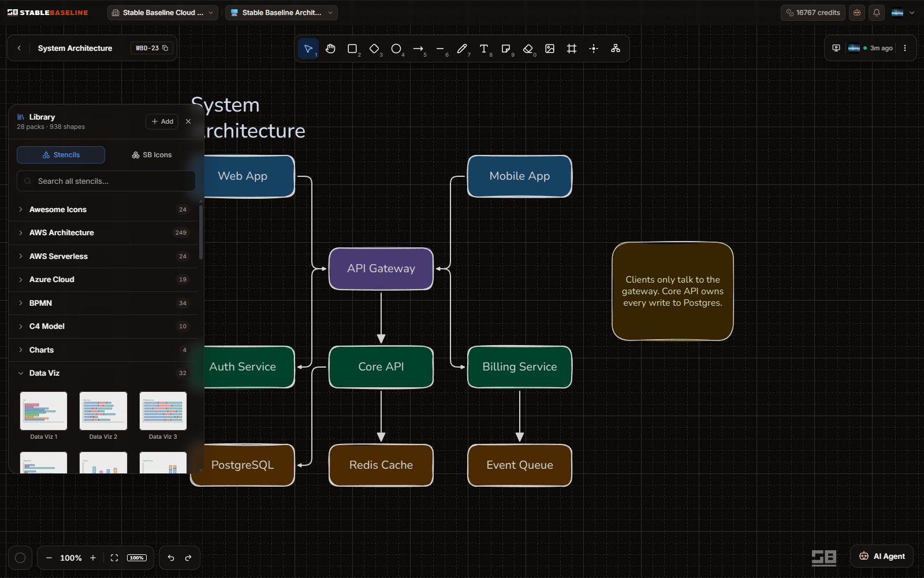Open the notifications bell
The image size is (924, 578).
coord(877,13)
